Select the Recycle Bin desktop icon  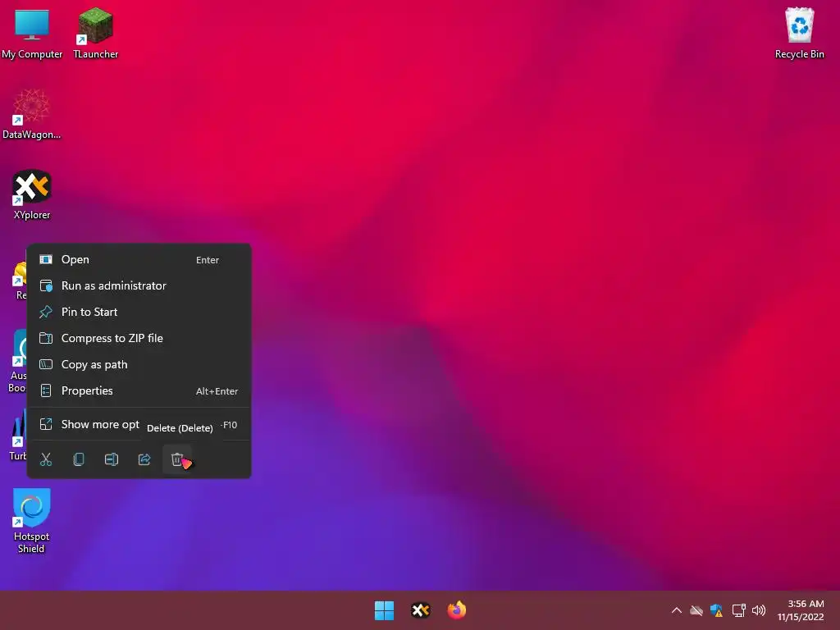coord(799,33)
